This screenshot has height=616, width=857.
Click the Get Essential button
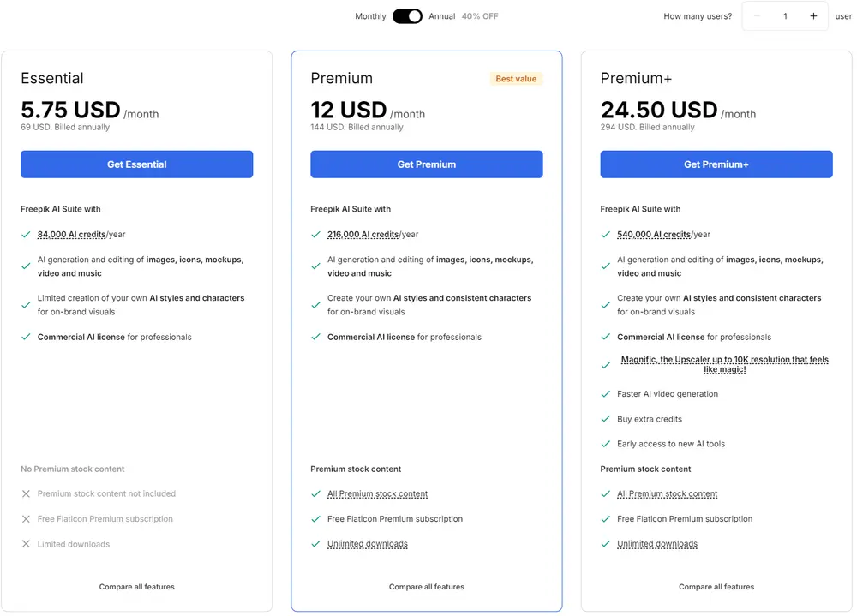(x=136, y=164)
